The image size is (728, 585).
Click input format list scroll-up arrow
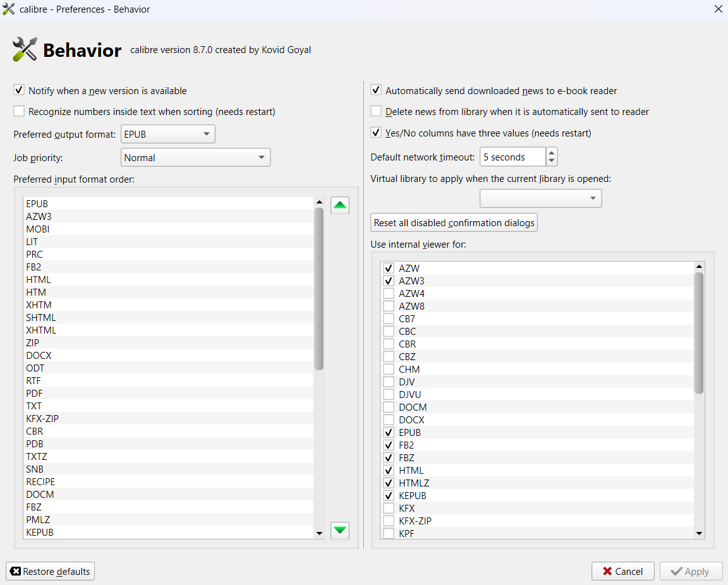(x=319, y=202)
